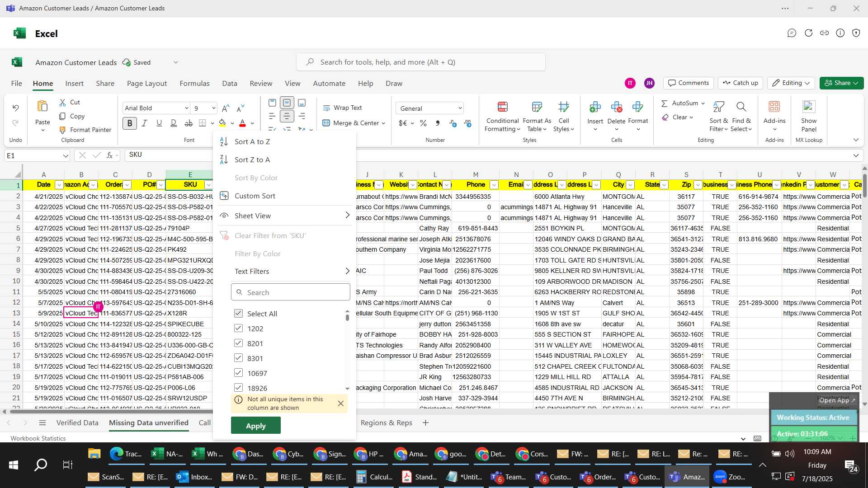Open the General number format dropdown
Screen dimensions: 868x488
[x=460, y=108]
